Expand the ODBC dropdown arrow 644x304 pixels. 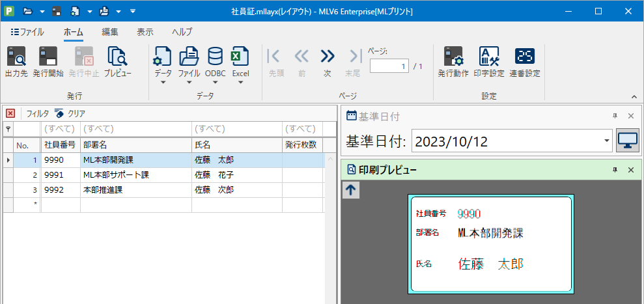[216, 82]
